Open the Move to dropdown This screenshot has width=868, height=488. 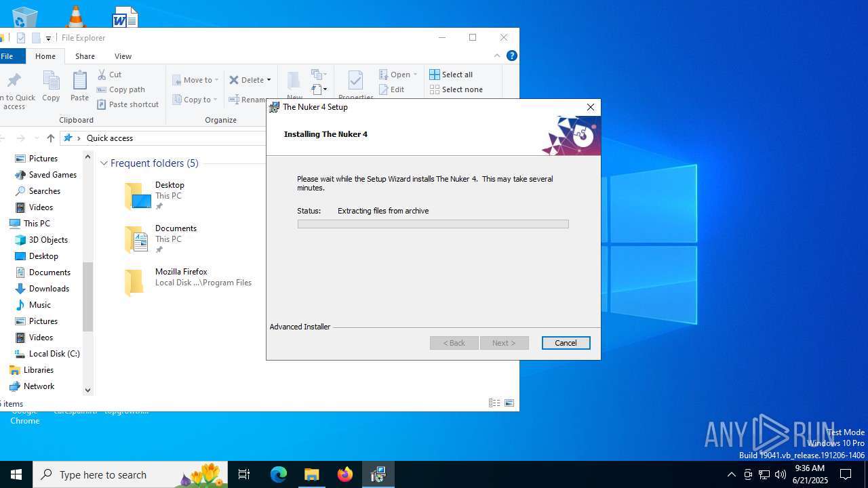195,80
